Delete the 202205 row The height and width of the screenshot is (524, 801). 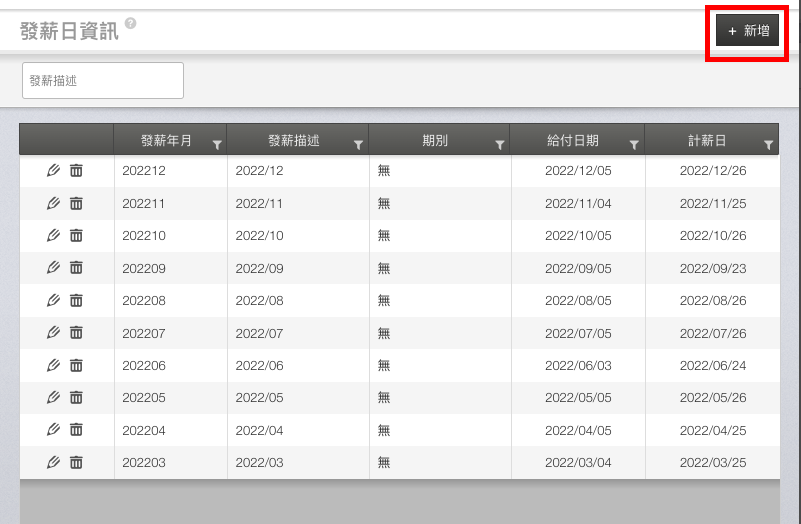[76, 397]
